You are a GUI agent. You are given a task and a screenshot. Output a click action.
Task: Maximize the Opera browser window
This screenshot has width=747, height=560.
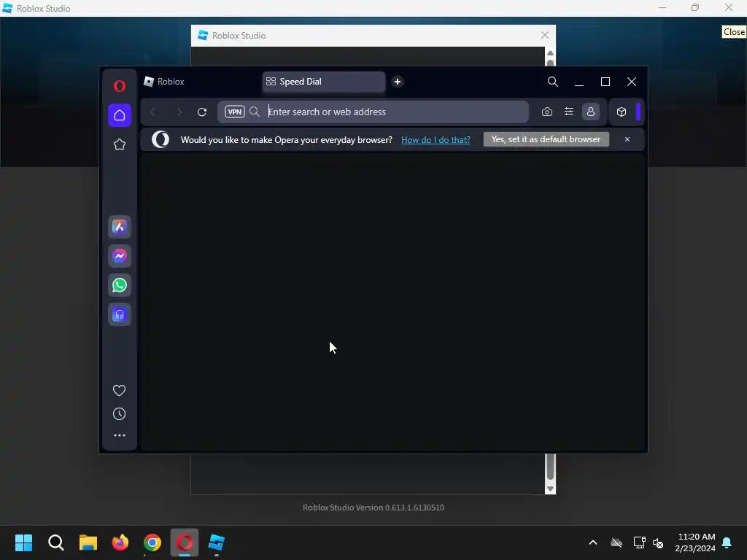605,82
